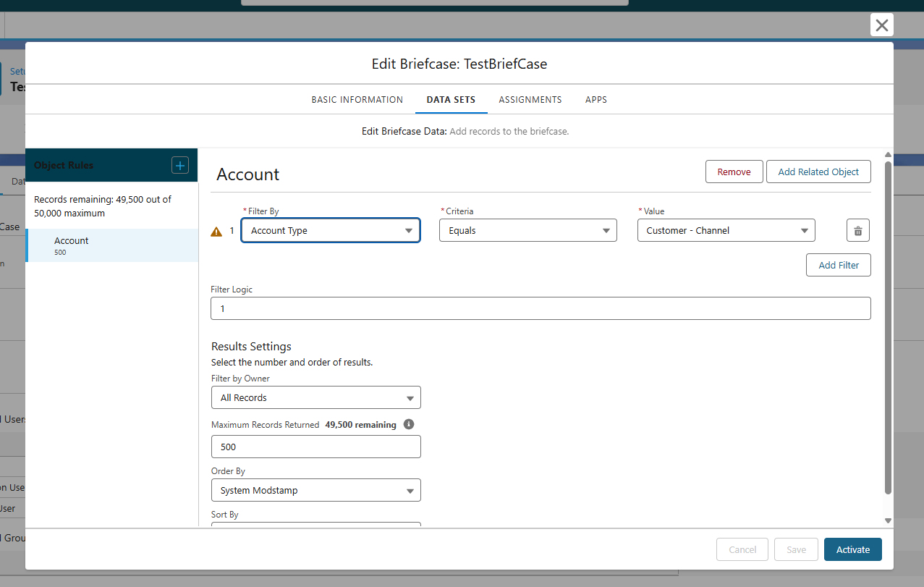924x587 pixels.
Task: Click the Filter Logic input field
Action: (540, 309)
